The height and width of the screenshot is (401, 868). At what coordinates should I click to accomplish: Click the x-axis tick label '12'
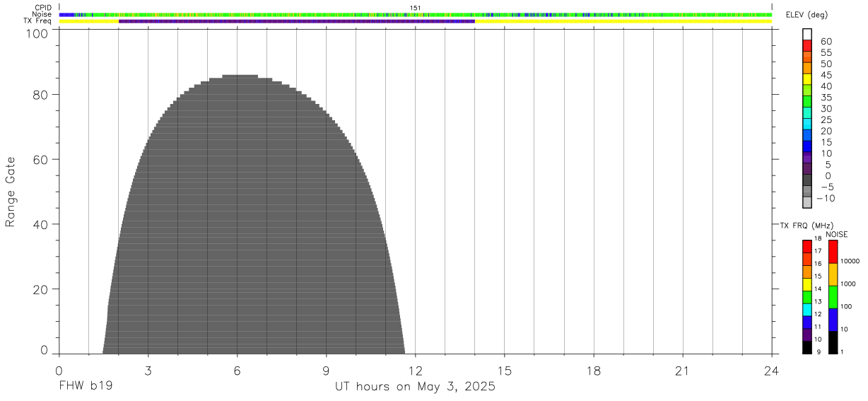pyautogui.click(x=415, y=370)
